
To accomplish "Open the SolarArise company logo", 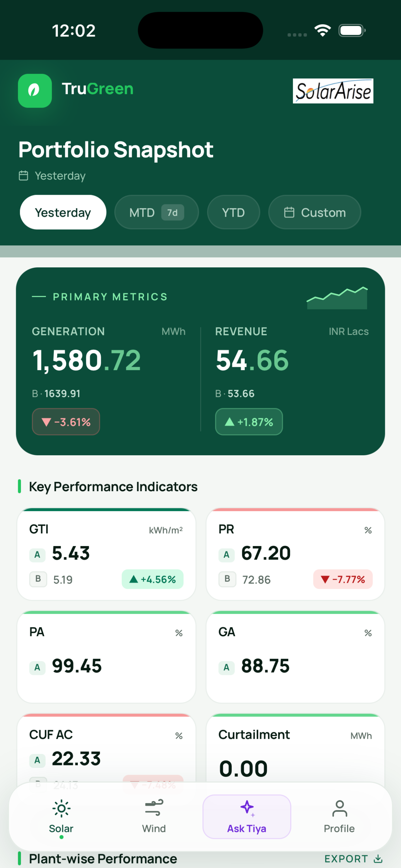I will (x=333, y=91).
